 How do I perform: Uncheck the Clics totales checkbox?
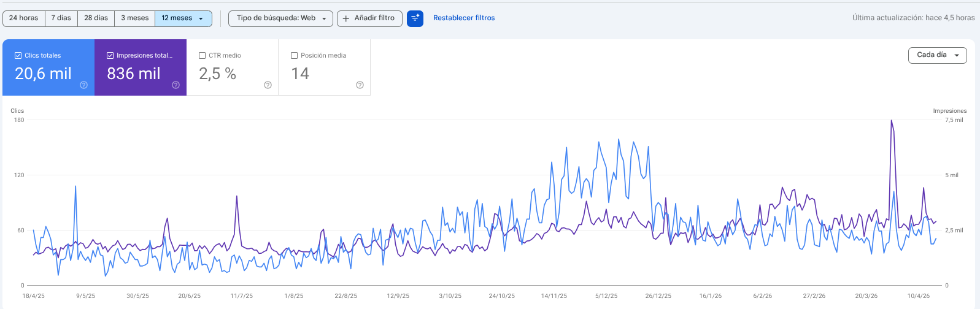pos(18,55)
